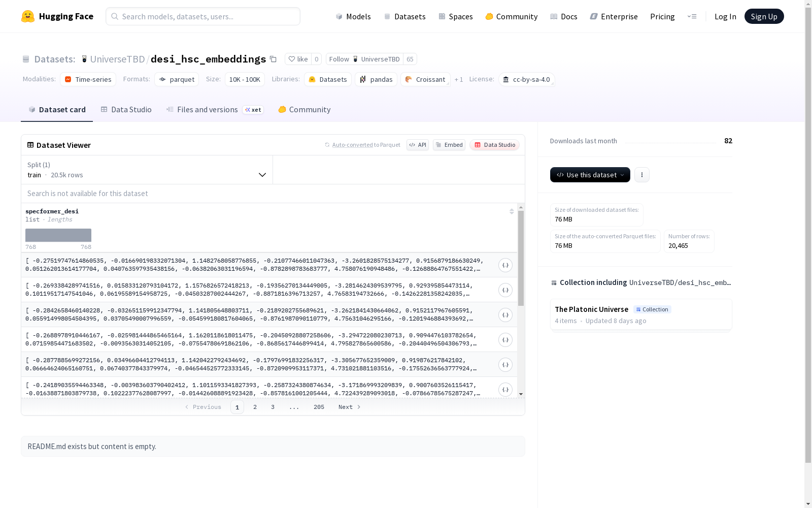This screenshot has width=812, height=508.
Task: Open The Platonic Universe collection
Action: [x=641, y=314]
